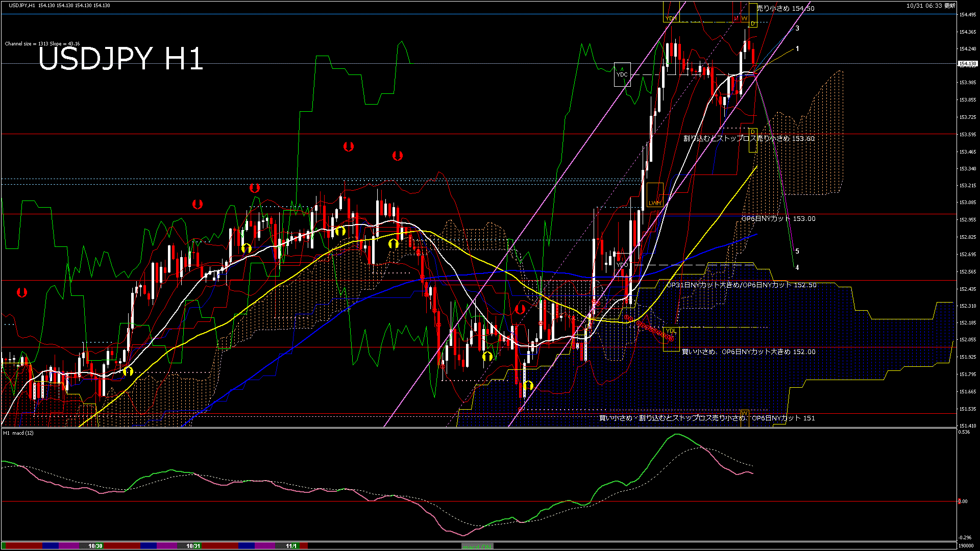The height and width of the screenshot is (551, 980).
Task: Click the red signal mark in the lower consolidation area
Action: (521, 308)
